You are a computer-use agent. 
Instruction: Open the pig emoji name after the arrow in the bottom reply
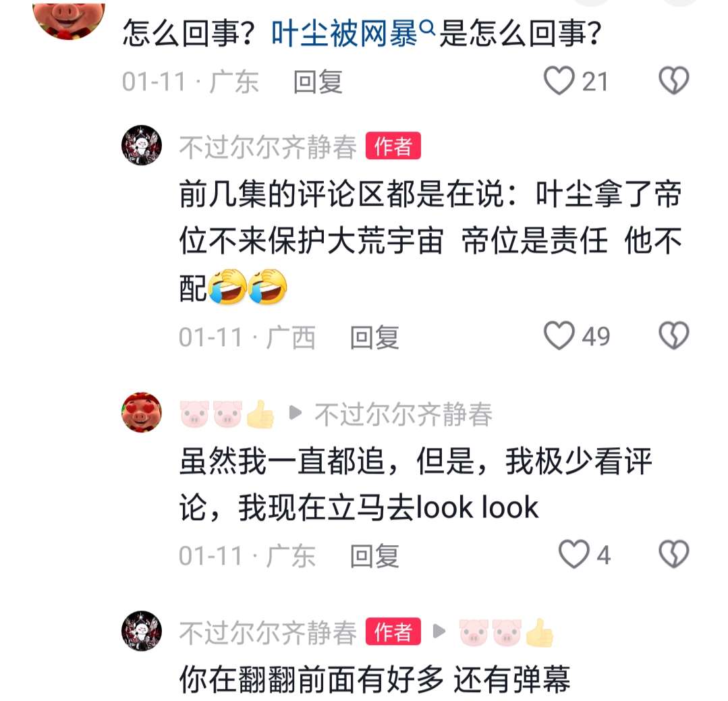click(506, 632)
